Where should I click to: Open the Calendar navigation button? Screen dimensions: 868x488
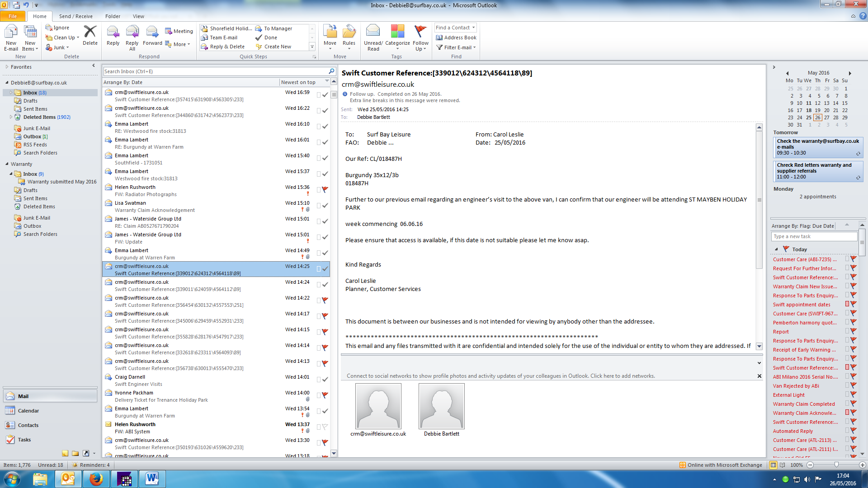pos(28,411)
